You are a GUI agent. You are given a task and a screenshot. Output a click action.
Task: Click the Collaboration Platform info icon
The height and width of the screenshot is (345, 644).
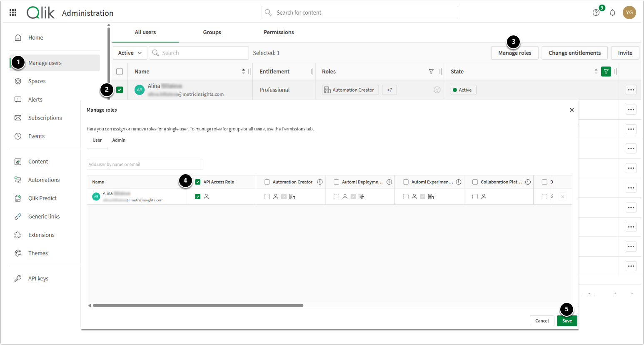528,182
